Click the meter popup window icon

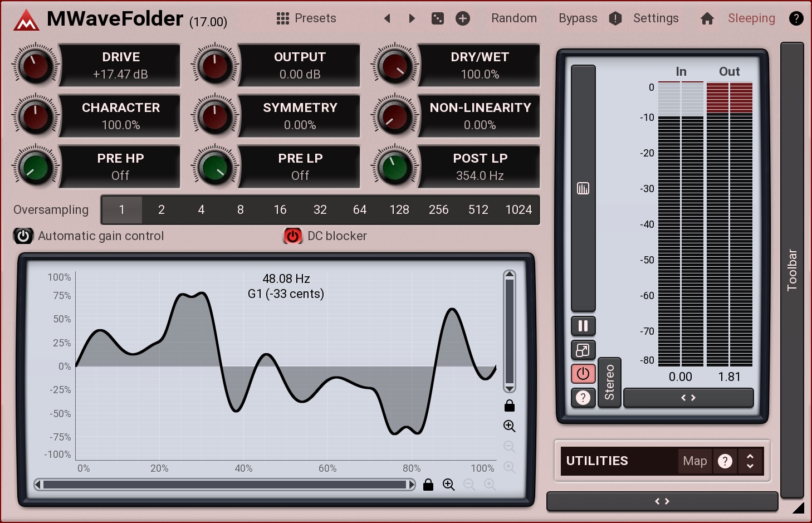tap(583, 350)
